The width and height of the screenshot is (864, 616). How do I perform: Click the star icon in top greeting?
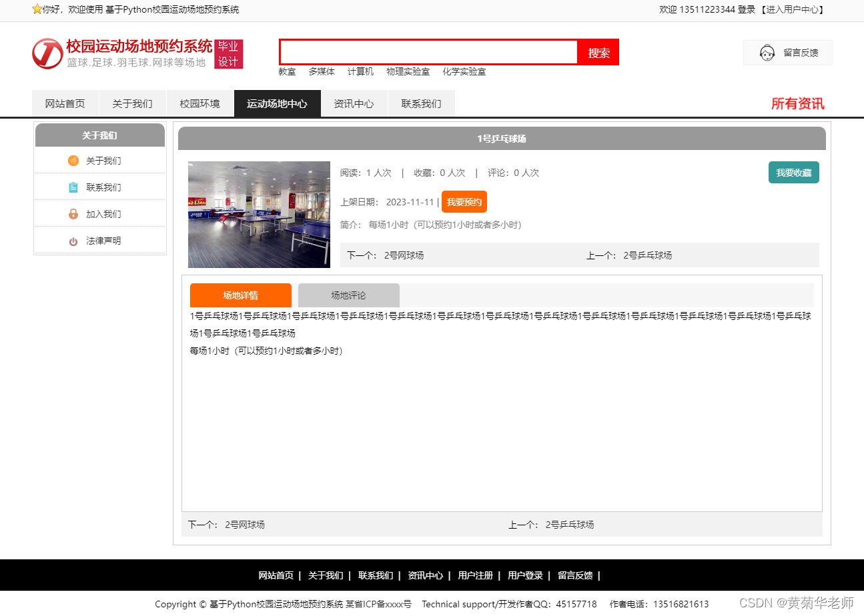[37, 9]
